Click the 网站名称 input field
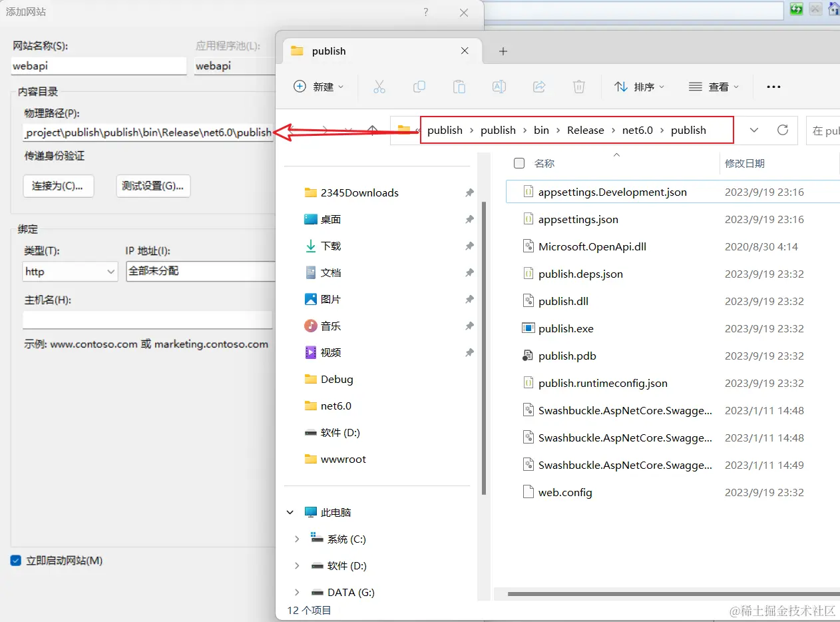The height and width of the screenshot is (622, 840). tap(99, 66)
